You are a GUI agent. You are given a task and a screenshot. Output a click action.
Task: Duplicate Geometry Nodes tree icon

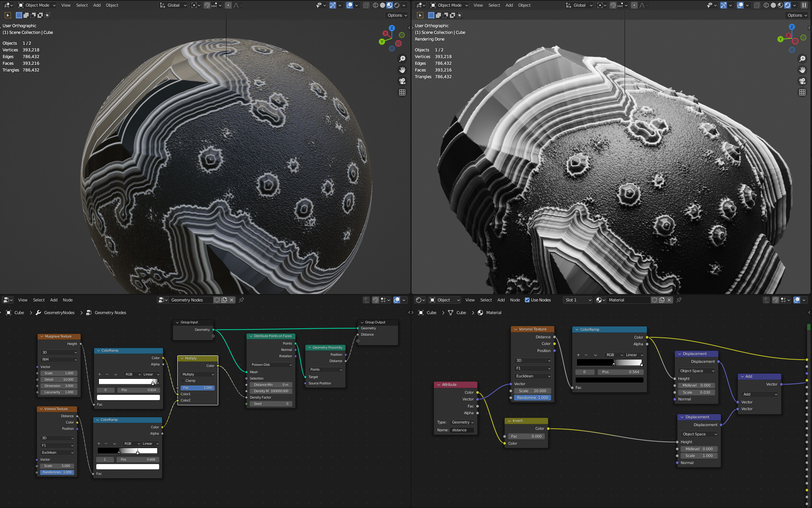pos(224,300)
